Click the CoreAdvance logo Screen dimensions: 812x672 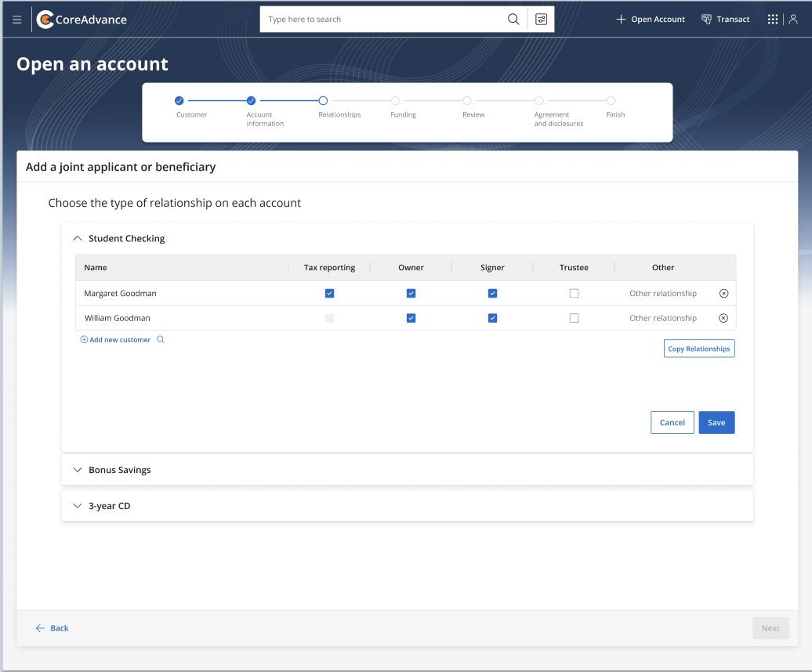click(82, 20)
